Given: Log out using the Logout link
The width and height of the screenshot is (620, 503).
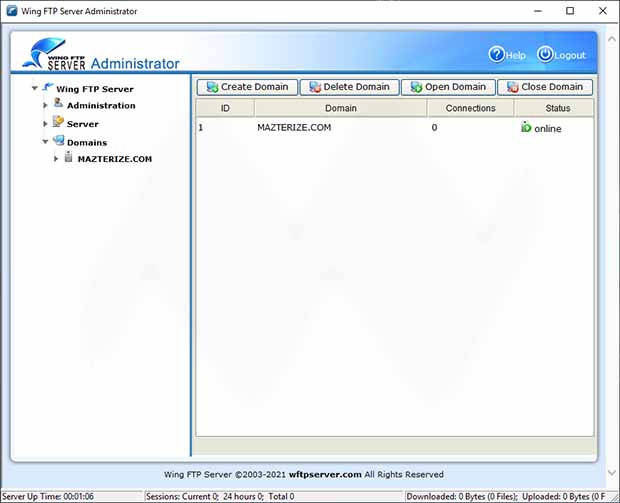Looking at the screenshot, I should click(569, 55).
